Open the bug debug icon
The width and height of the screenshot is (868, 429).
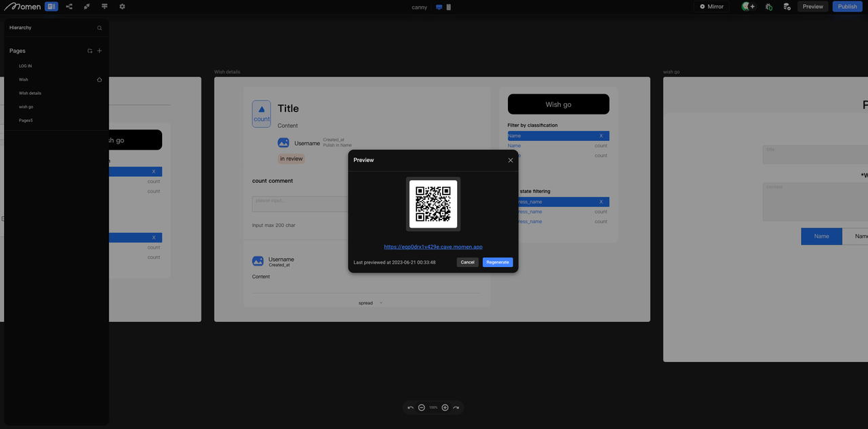pyautogui.click(x=768, y=7)
